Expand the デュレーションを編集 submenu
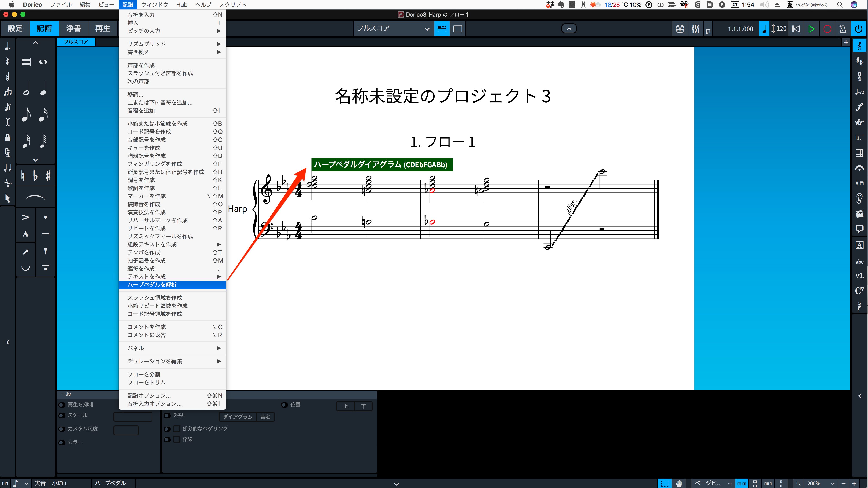The image size is (868, 488). (172, 361)
